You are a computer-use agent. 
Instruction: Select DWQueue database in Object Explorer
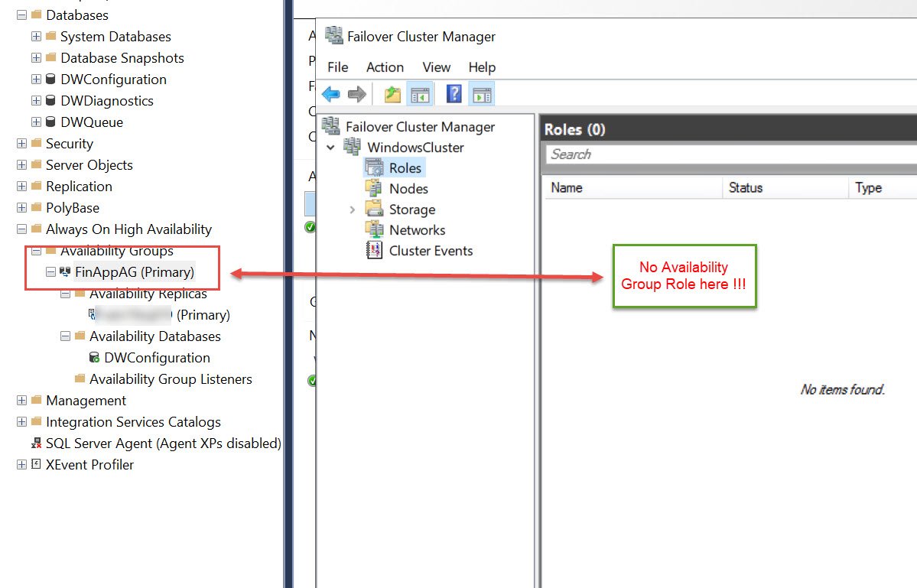coord(92,122)
